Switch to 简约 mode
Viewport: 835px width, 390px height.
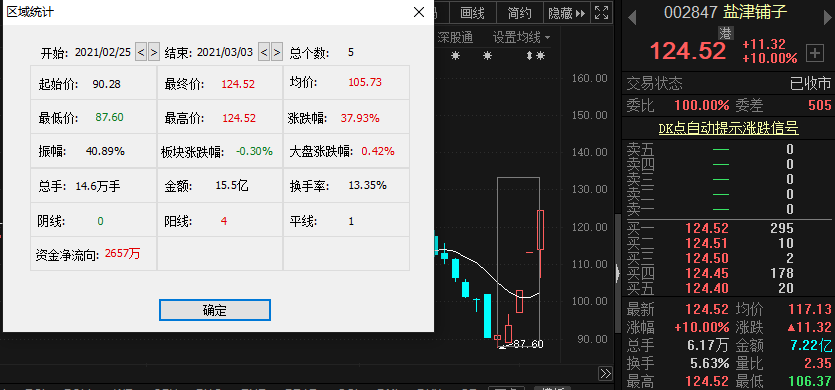pos(519,12)
